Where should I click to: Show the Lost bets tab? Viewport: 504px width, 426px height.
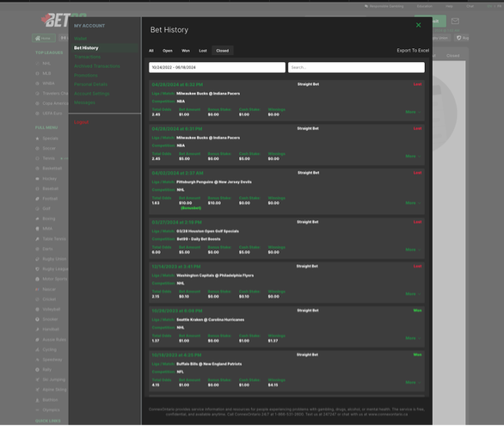coord(203,51)
